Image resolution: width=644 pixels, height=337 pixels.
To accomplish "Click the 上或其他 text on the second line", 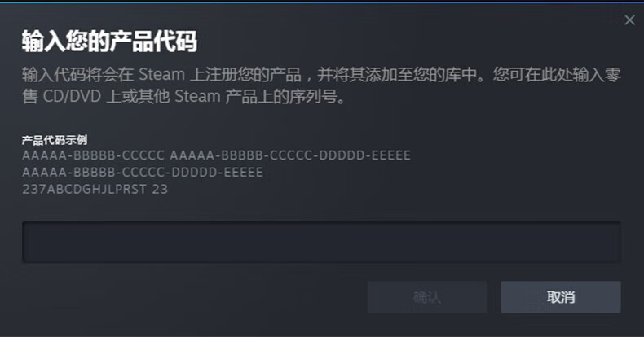I will [x=138, y=97].
